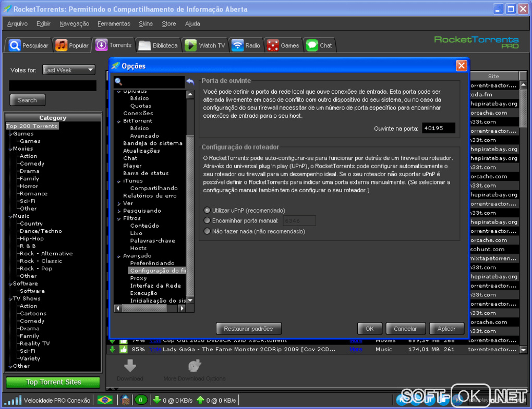Click the torrent list vertical scrollbar thumb
This screenshot has height=409, width=532.
pos(523,108)
